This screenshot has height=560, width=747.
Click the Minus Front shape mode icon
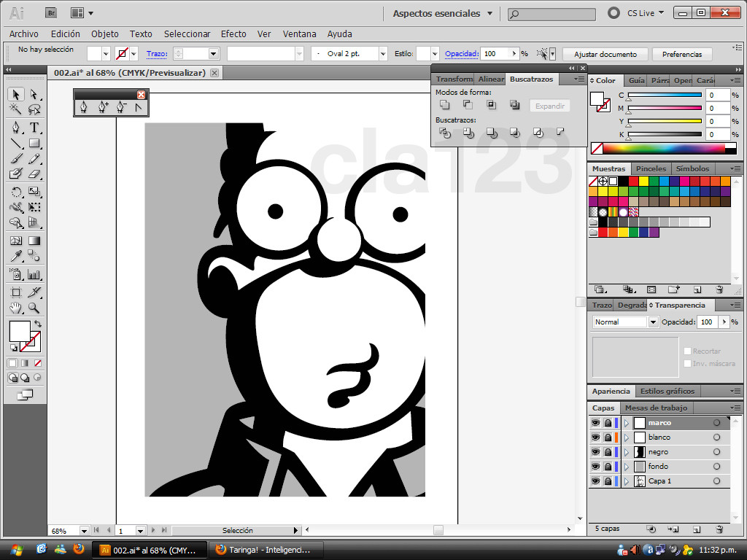click(x=468, y=105)
